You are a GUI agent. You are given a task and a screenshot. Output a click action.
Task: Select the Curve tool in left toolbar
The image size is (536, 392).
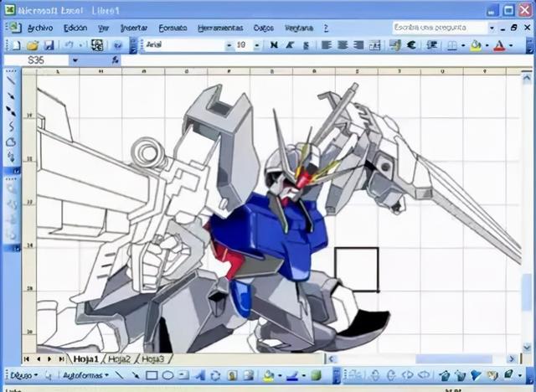11,126
